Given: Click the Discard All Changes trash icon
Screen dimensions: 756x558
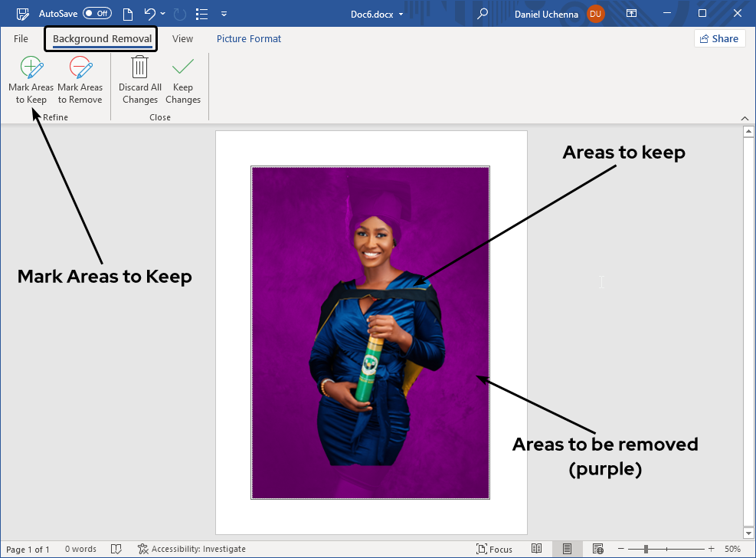Looking at the screenshot, I should click(x=139, y=67).
